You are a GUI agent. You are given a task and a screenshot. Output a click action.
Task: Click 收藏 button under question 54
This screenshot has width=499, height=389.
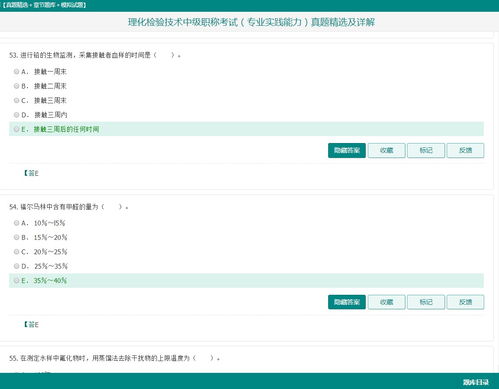click(x=387, y=302)
